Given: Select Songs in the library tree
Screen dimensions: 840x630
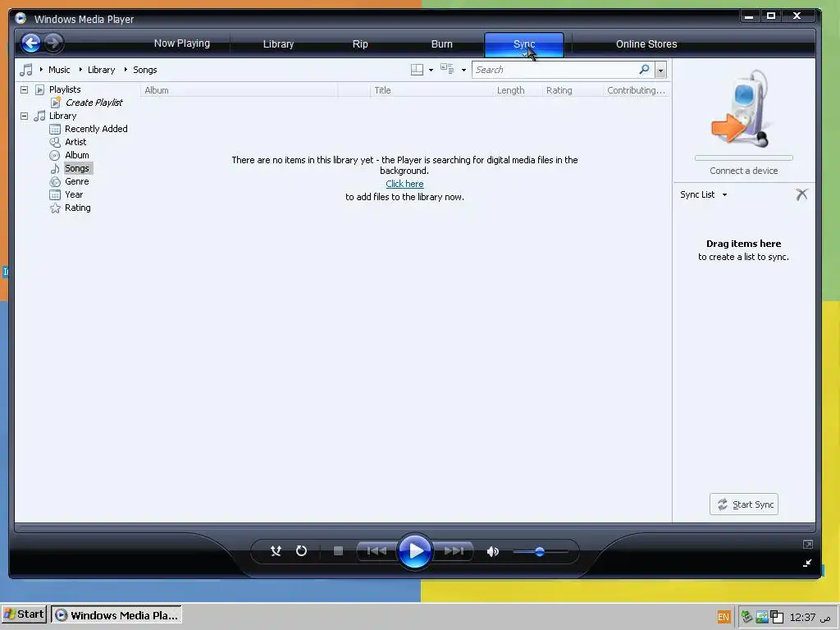Looking at the screenshot, I should [76, 168].
